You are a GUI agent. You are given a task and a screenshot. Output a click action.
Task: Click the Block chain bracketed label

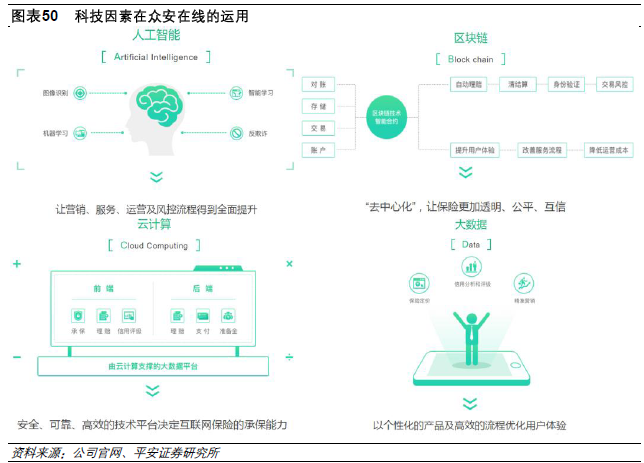point(471,59)
